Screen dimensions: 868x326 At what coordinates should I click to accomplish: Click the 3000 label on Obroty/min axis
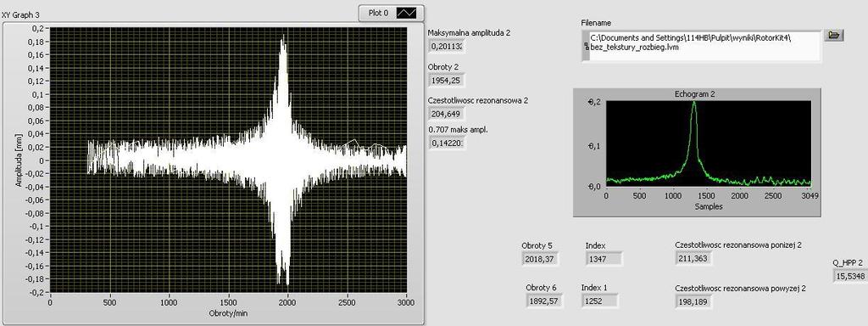pos(406,303)
